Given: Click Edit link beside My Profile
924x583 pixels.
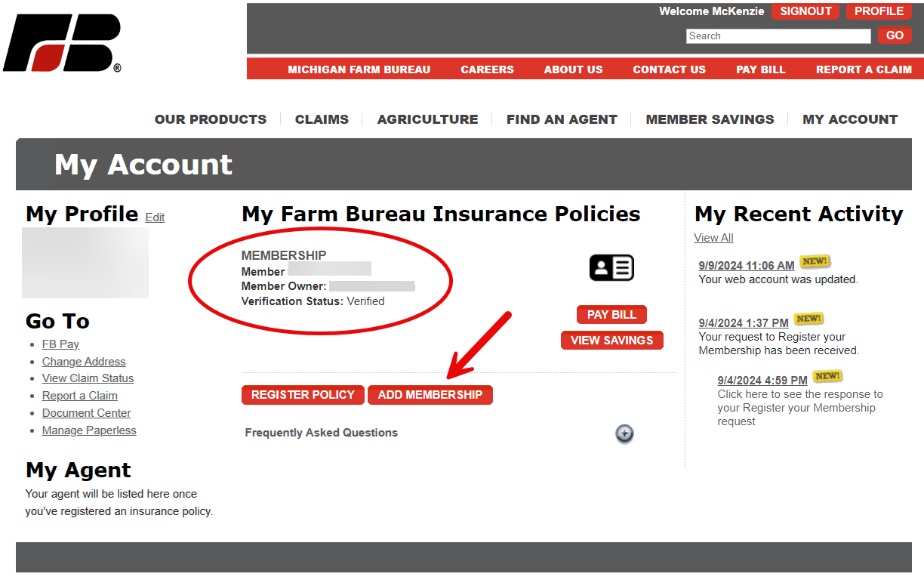Looking at the screenshot, I should [155, 217].
